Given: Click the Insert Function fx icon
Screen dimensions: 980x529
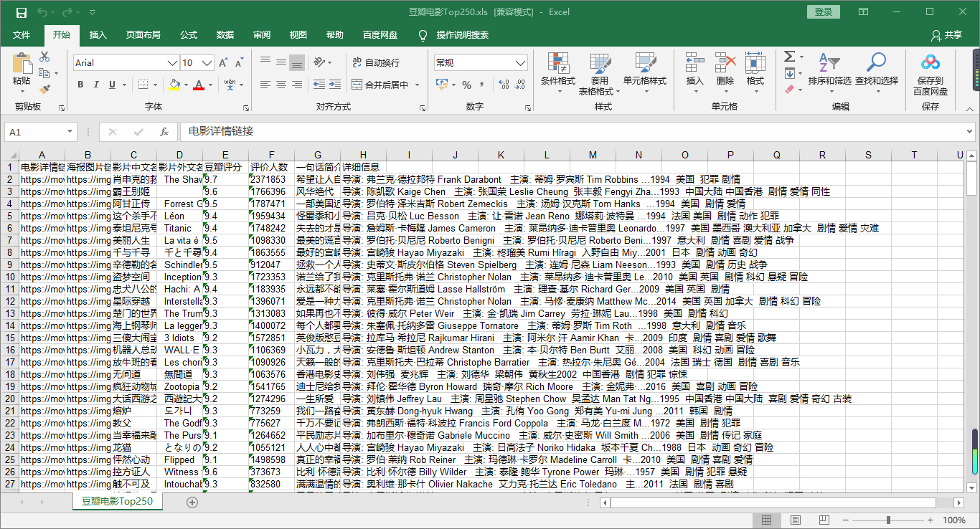Looking at the screenshot, I should 164,132.
